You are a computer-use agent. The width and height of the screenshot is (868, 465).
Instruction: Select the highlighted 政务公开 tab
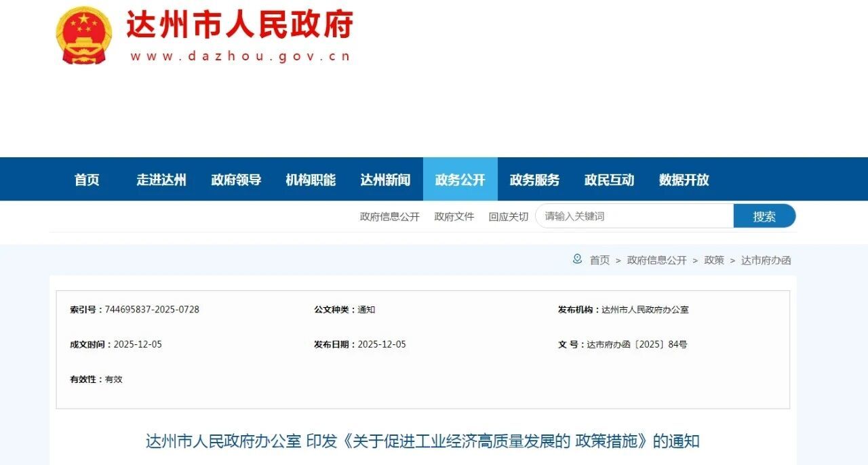[x=460, y=180]
